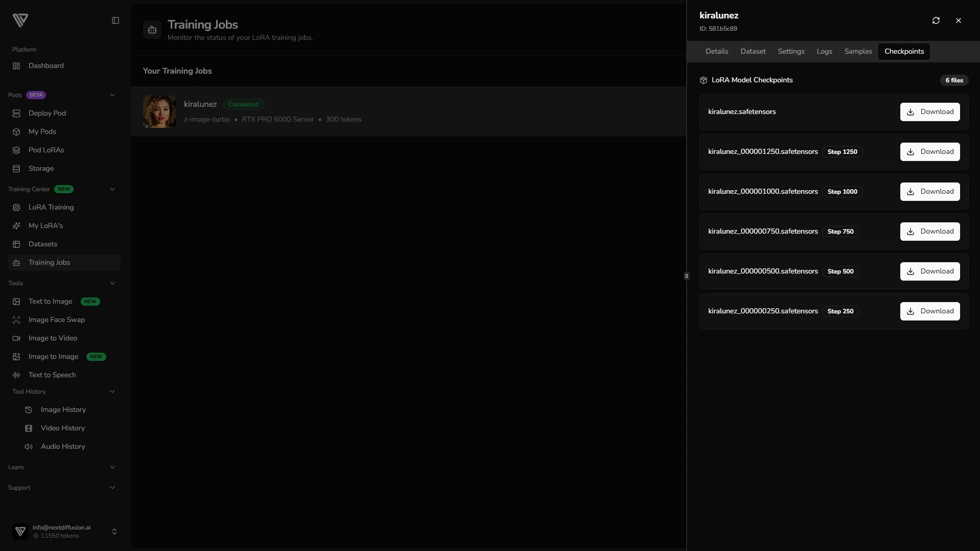
Task: Close the kiralunez details panel
Action: point(958,20)
